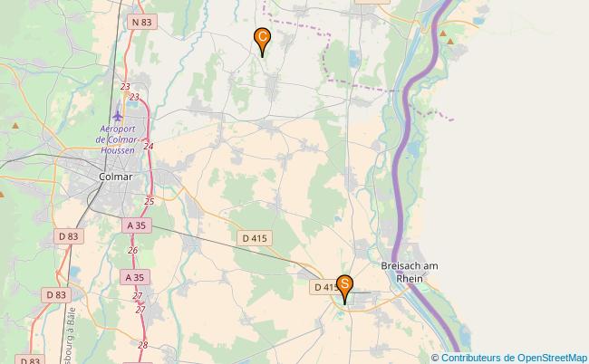Click the Aéroport de Colmar-Houssen label

coord(117,139)
